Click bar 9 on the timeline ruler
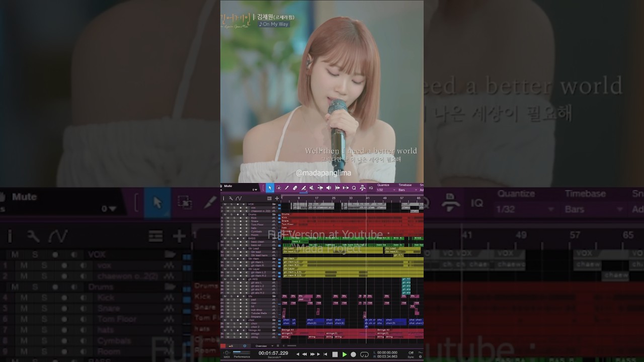The height and width of the screenshot is (362, 644). 298,198
